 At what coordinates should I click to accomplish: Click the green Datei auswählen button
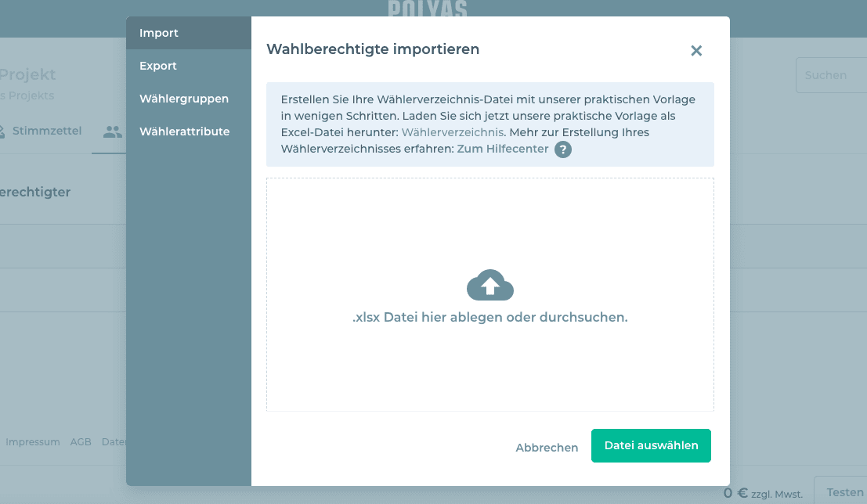point(651,445)
